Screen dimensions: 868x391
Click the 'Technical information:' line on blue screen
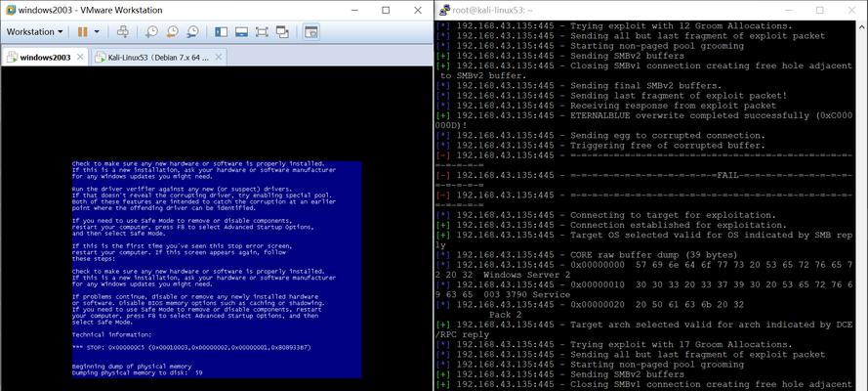point(111,335)
